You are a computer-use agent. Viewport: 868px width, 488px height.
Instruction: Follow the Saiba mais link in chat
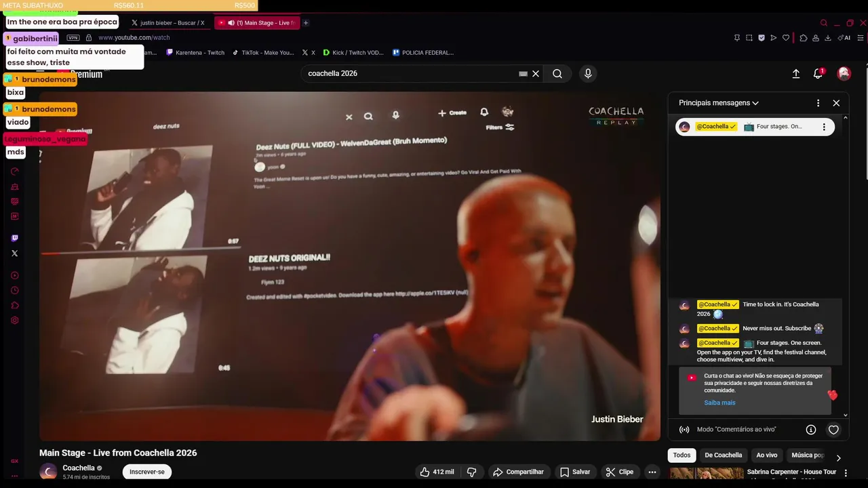(x=719, y=403)
